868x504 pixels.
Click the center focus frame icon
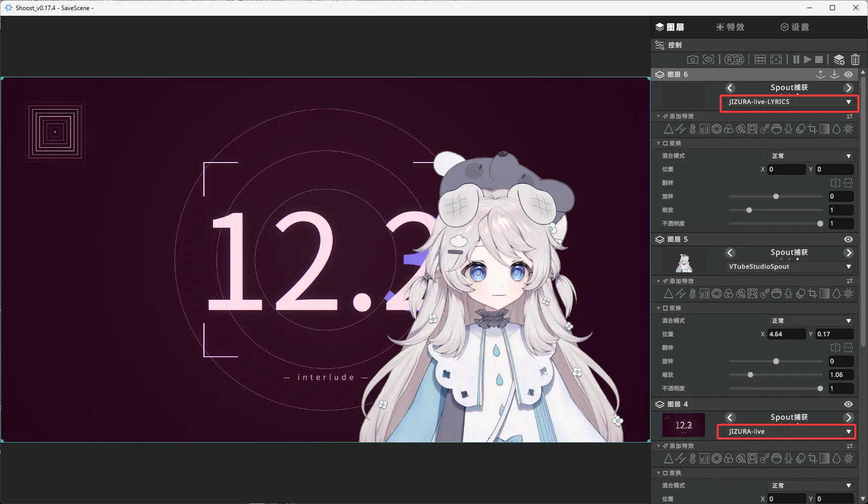coord(776,59)
